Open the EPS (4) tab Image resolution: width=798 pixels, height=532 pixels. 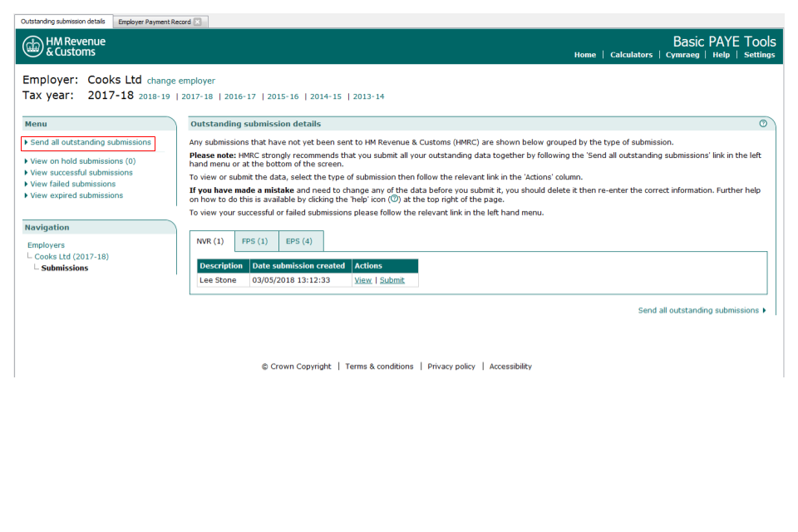coord(299,241)
